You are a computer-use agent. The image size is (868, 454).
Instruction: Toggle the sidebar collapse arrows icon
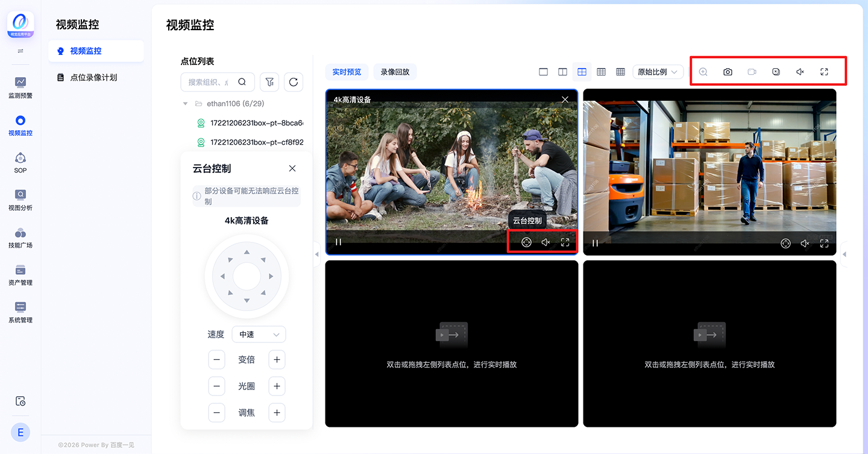point(20,51)
